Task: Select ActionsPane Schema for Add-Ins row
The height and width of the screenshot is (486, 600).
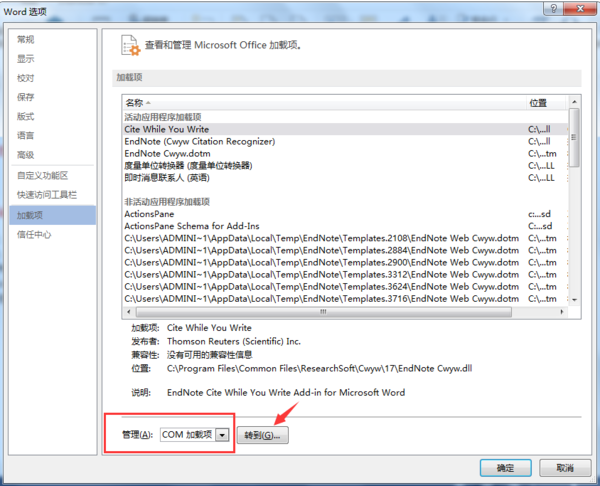Action: 345,226
